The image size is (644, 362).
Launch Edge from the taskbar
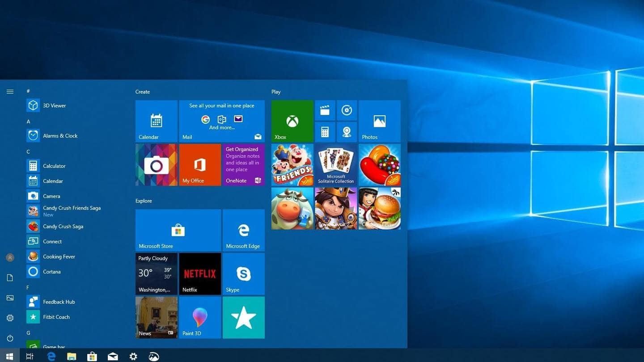[51, 356]
